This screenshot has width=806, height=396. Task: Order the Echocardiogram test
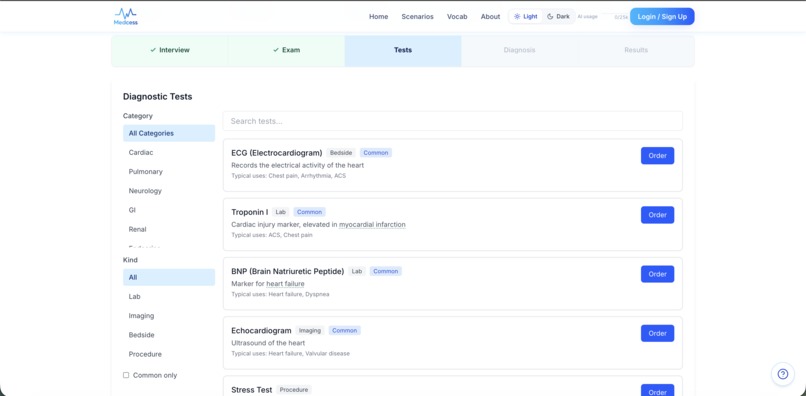(x=657, y=333)
